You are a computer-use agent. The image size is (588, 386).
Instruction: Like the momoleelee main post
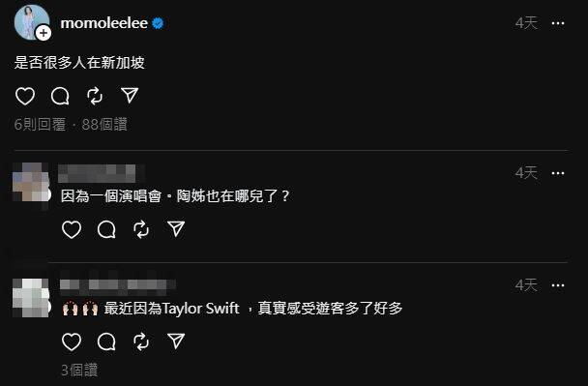(x=25, y=96)
